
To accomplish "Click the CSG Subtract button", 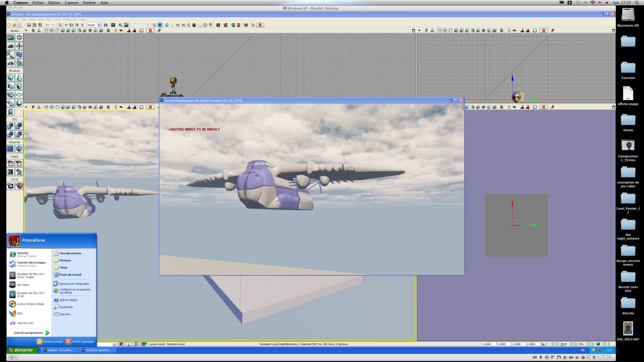I will pos(19,126).
